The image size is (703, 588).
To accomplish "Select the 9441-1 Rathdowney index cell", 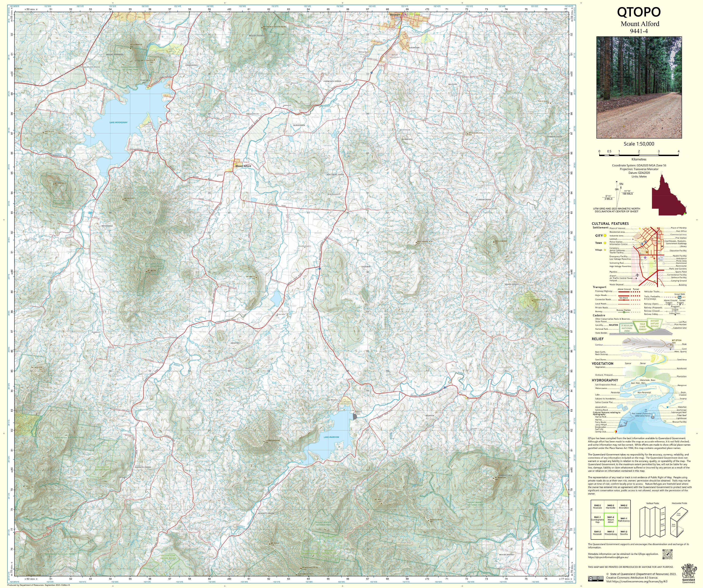I will coord(624,520).
